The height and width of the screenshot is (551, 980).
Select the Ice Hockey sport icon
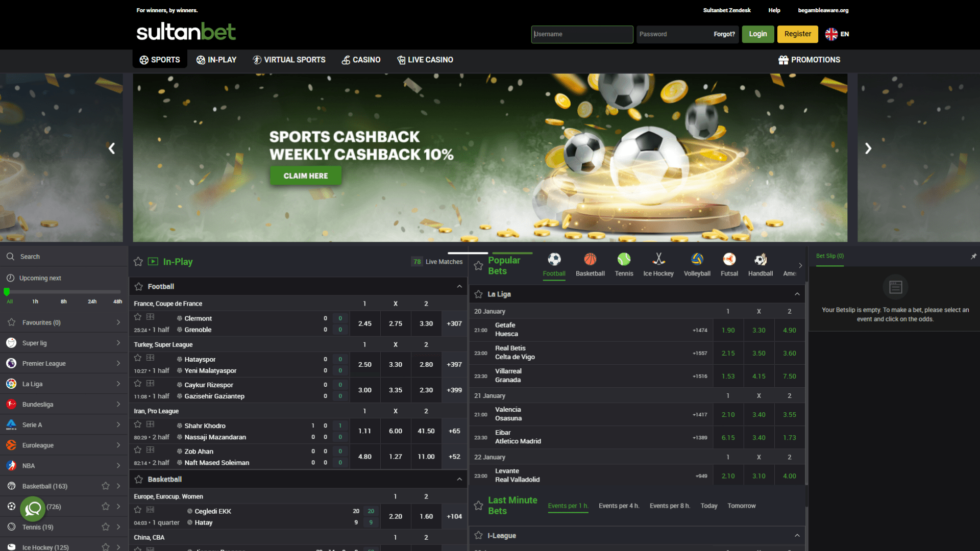(658, 260)
